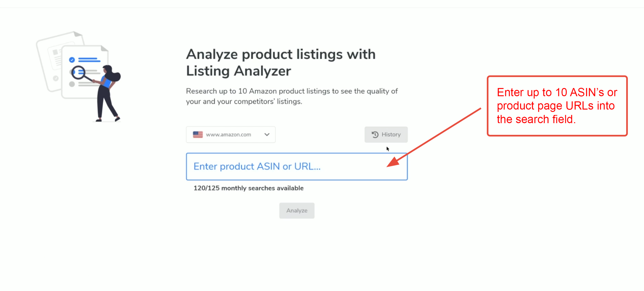Click the 120/125 monthly searches available text

point(248,188)
